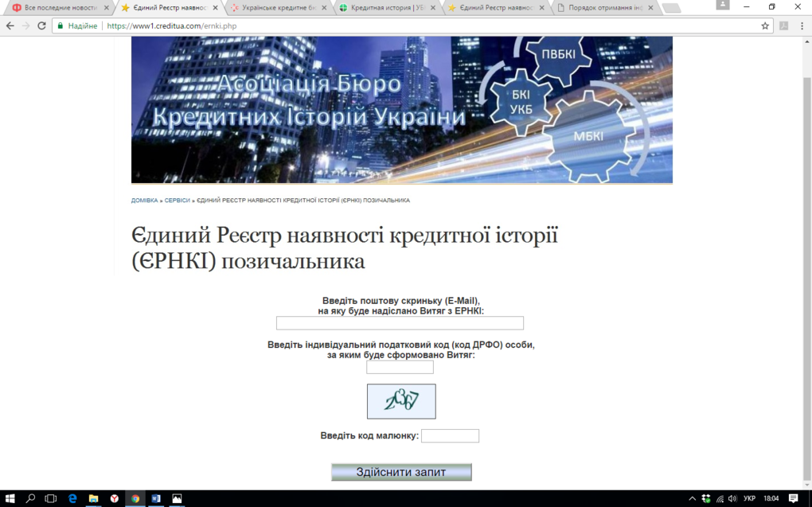Show hidden system tray icons
The height and width of the screenshot is (507, 812).
pyautogui.click(x=692, y=498)
